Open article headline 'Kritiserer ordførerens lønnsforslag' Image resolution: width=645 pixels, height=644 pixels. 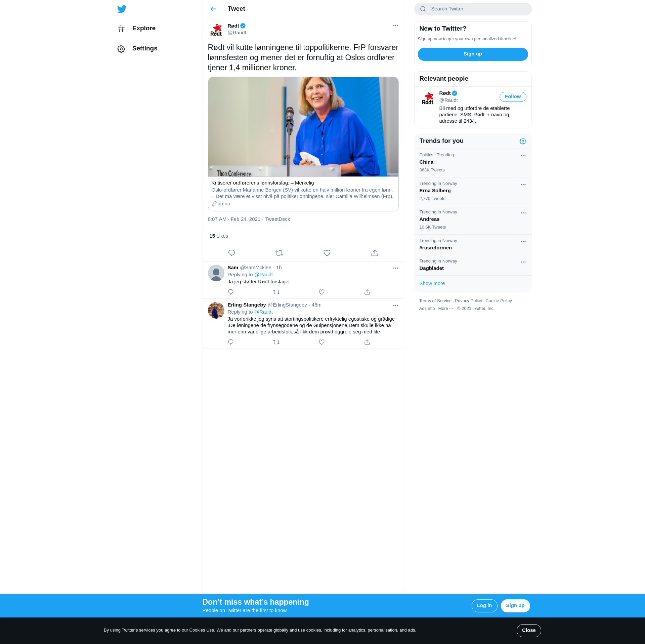(x=263, y=183)
